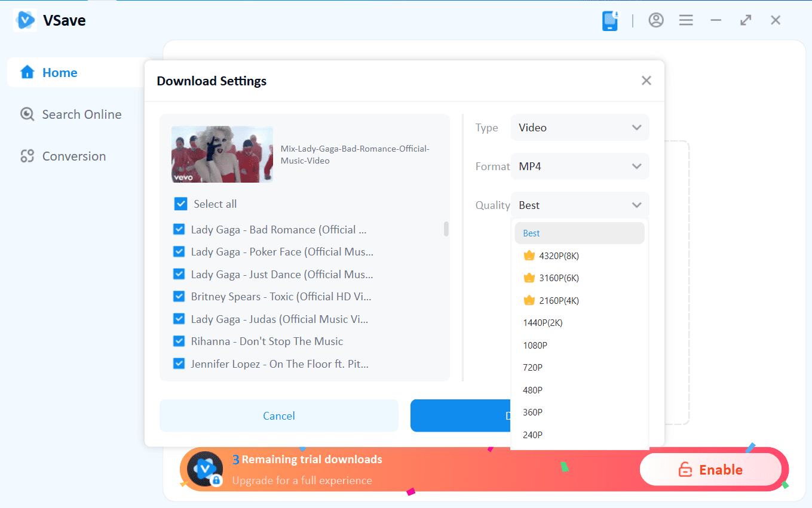
Task: Choose 1440P(2K) quality
Action: [580, 322]
